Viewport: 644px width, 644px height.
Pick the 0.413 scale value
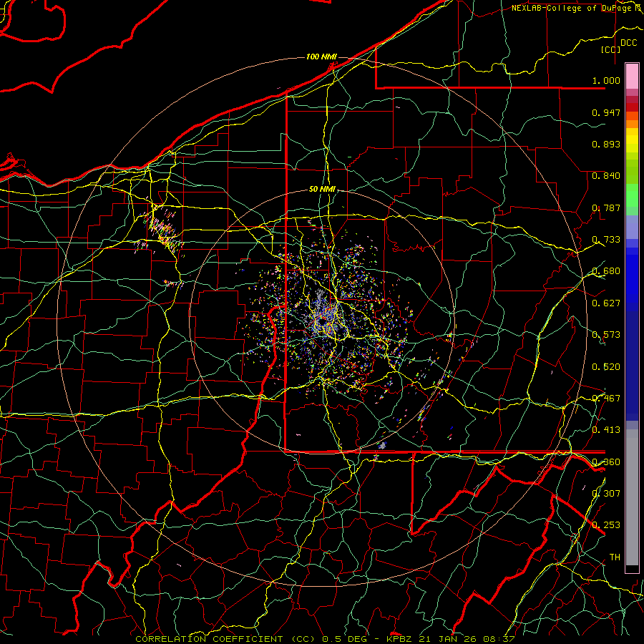[606, 430]
